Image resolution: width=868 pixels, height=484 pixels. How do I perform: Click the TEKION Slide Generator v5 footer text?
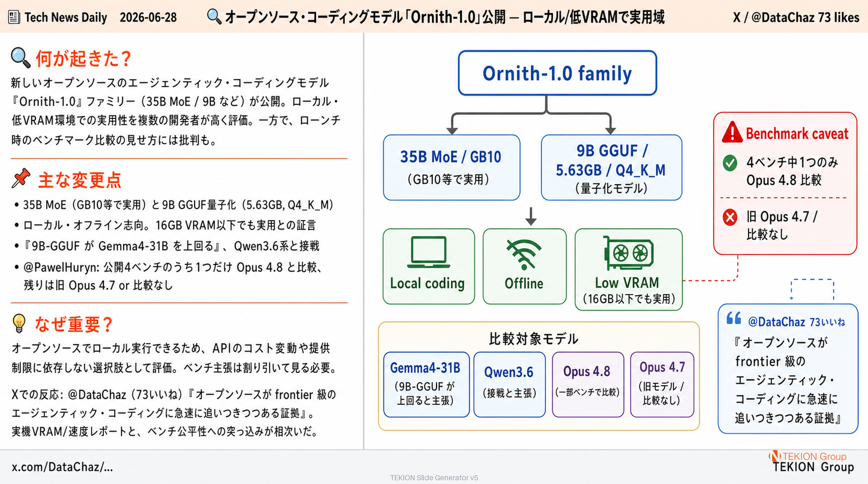[434, 478]
